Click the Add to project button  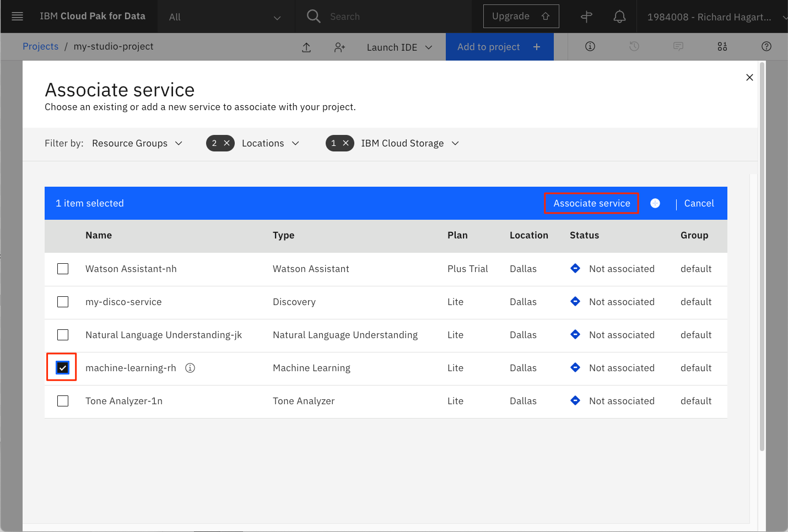pos(499,47)
